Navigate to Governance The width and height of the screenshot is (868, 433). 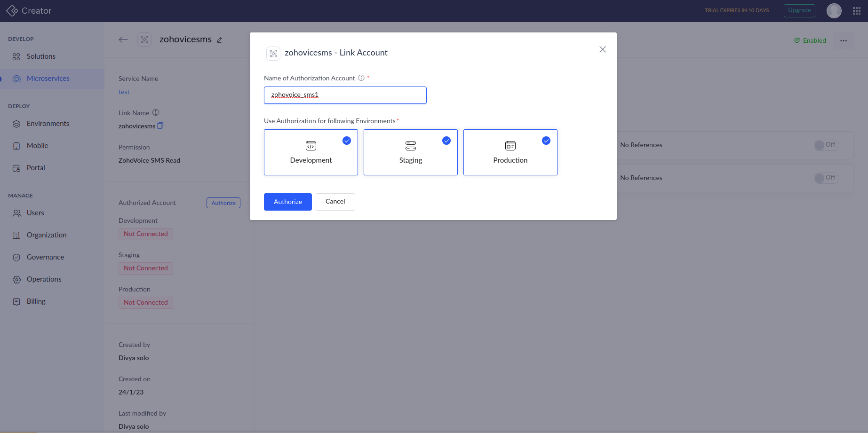45,257
